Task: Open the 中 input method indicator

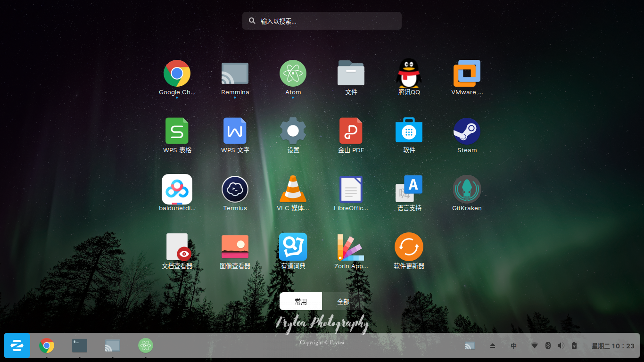Action: click(x=514, y=346)
